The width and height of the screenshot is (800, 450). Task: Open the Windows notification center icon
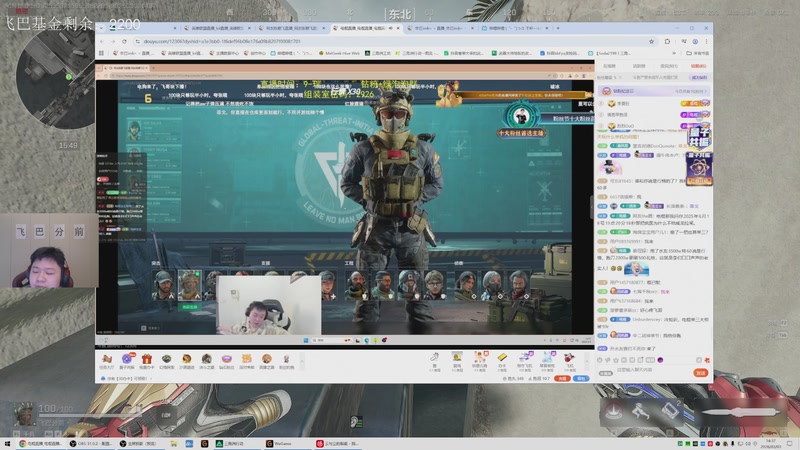790,444
